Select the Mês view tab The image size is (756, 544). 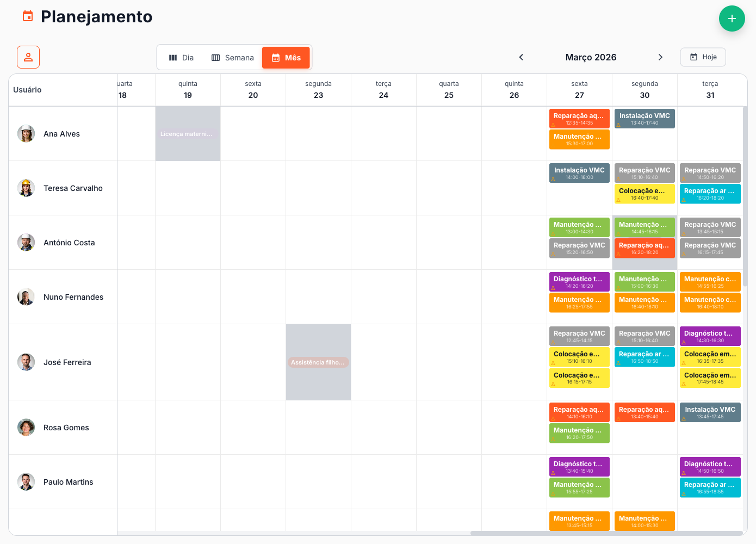[x=286, y=58]
